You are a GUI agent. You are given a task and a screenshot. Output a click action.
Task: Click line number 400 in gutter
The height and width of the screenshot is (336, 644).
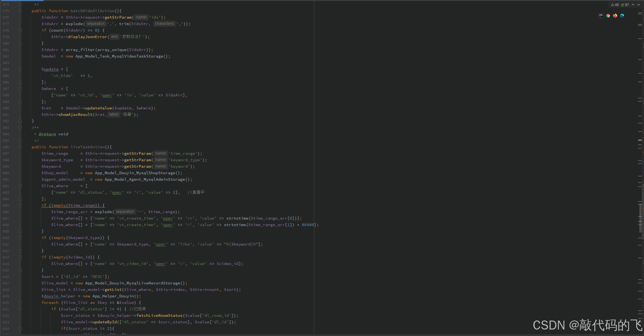[6, 173]
